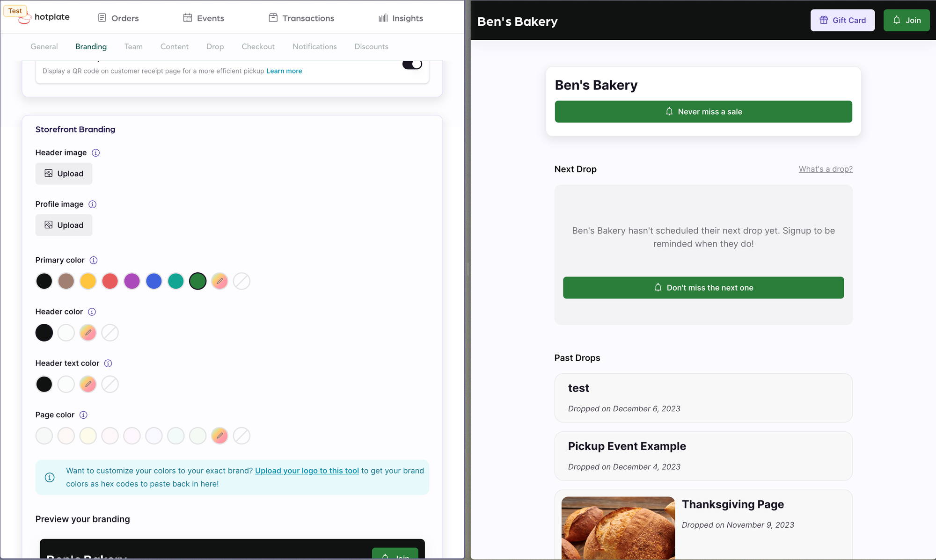
Task: Switch to the Discounts tab
Action: point(371,47)
